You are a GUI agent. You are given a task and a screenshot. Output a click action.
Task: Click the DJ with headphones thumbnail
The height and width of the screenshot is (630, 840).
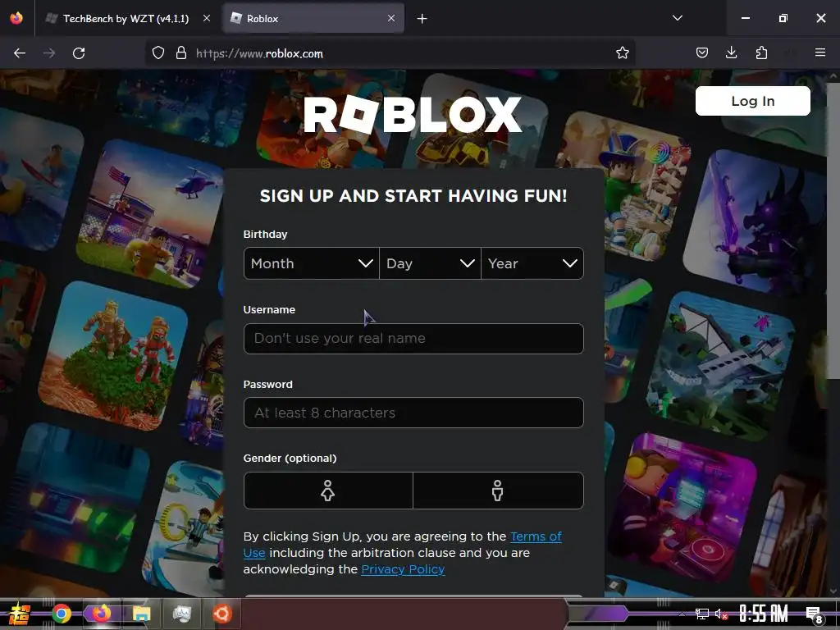[x=683, y=508]
